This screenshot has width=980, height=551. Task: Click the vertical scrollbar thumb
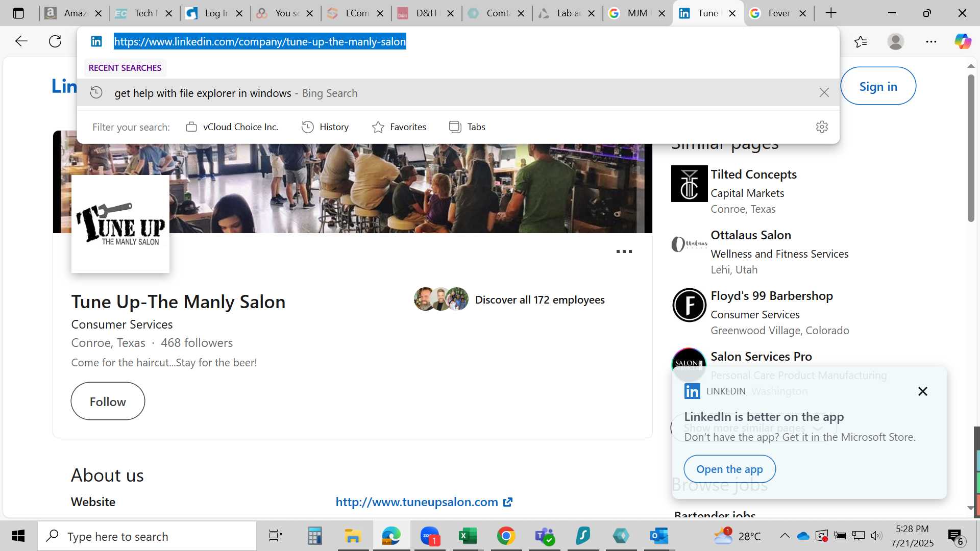tap(971, 148)
